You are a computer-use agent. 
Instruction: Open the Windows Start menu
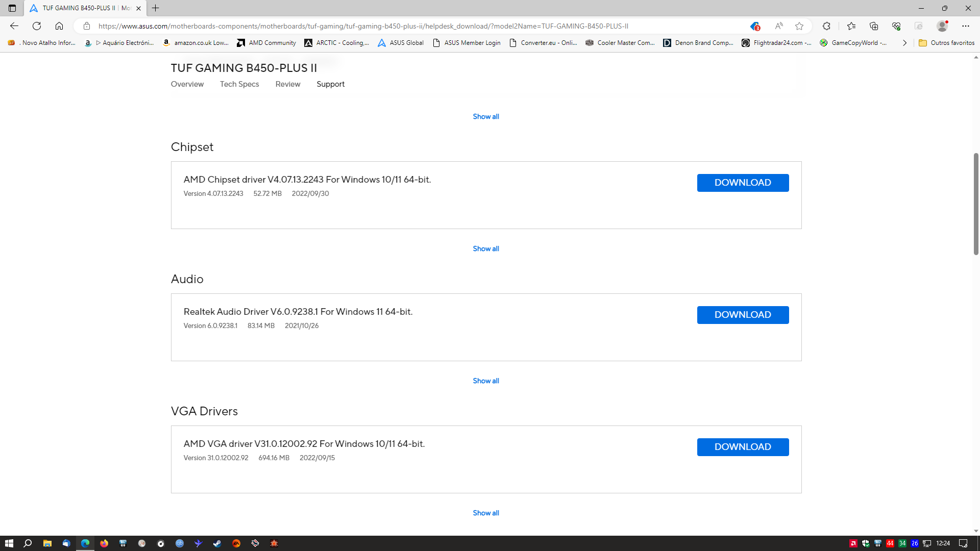[9, 543]
